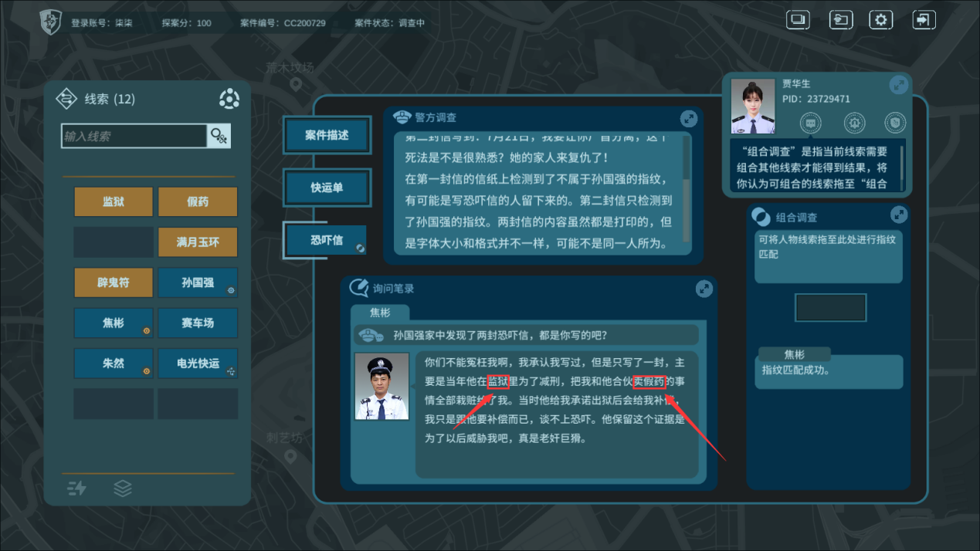Open the monitor display icon in top bar
Screen dimensions: 980x551
click(798, 20)
